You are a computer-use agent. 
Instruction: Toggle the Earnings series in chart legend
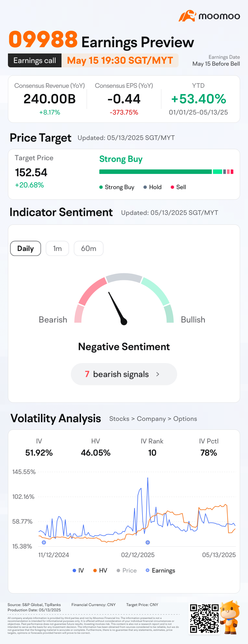160,570
